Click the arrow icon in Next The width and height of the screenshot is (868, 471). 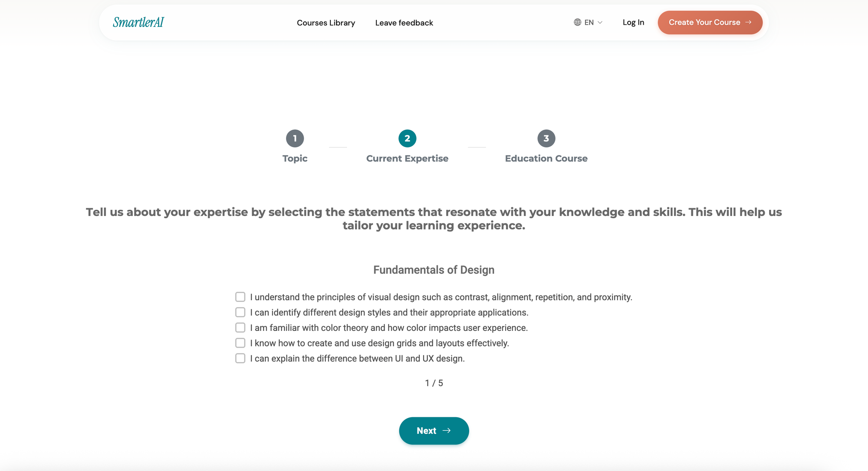point(447,431)
